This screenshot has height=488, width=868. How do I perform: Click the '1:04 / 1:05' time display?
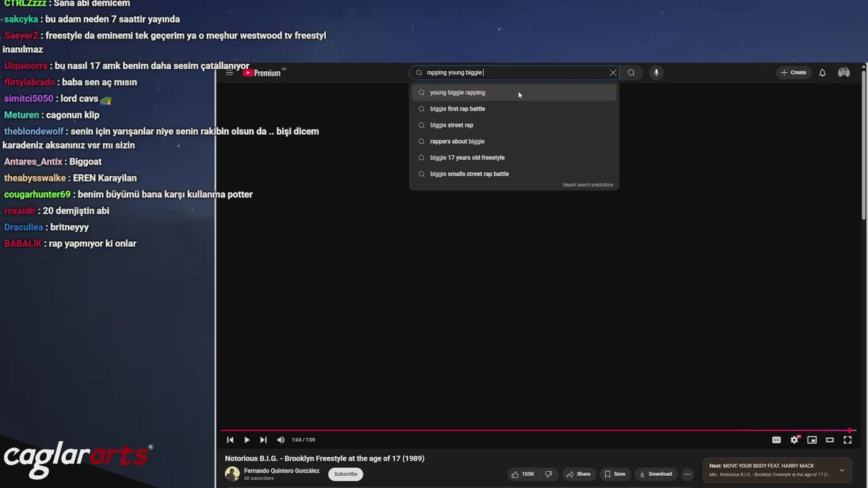pos(303,440)
